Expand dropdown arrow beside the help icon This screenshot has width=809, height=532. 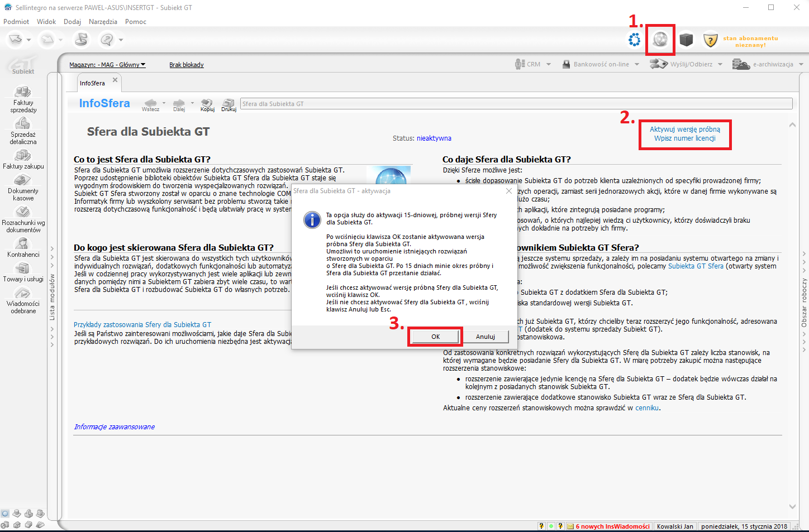pyautogui.click(x=121, y=40)
